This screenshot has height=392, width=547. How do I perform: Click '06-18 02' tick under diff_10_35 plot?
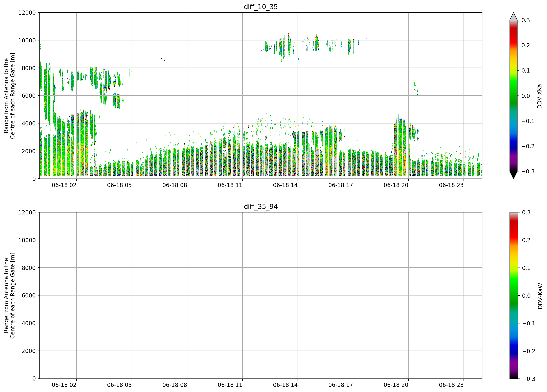[64, 185]
